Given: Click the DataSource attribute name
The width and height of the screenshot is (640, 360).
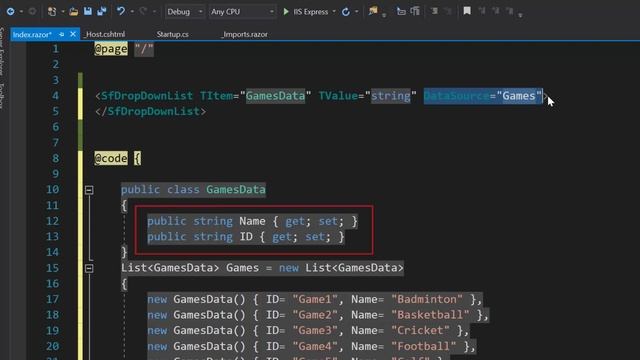Looking at the screenshot, I should tap(456, 96).
